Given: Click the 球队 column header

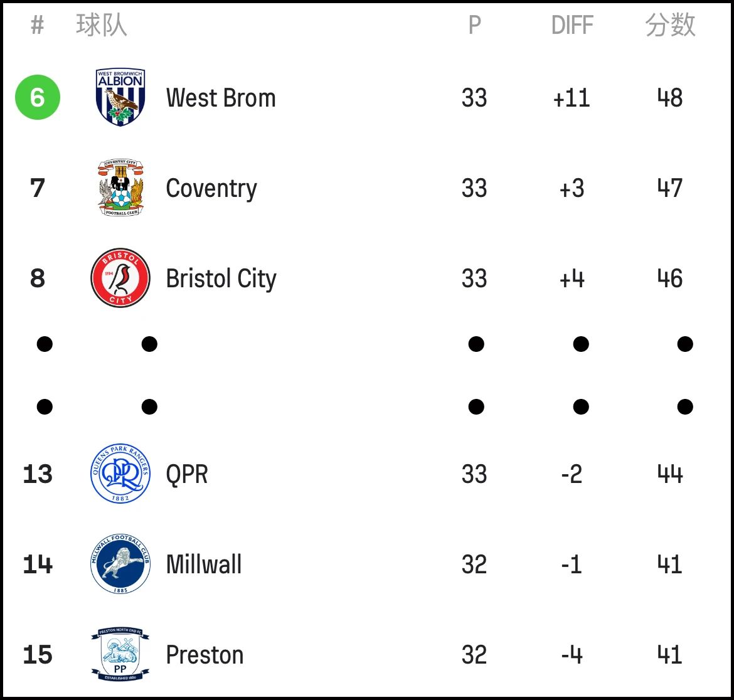Looking at the screenshot, I should point(102,25).
